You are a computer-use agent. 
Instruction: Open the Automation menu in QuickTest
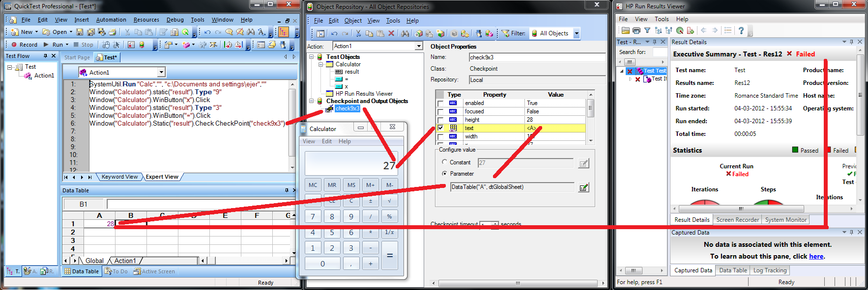coord(111,20)
